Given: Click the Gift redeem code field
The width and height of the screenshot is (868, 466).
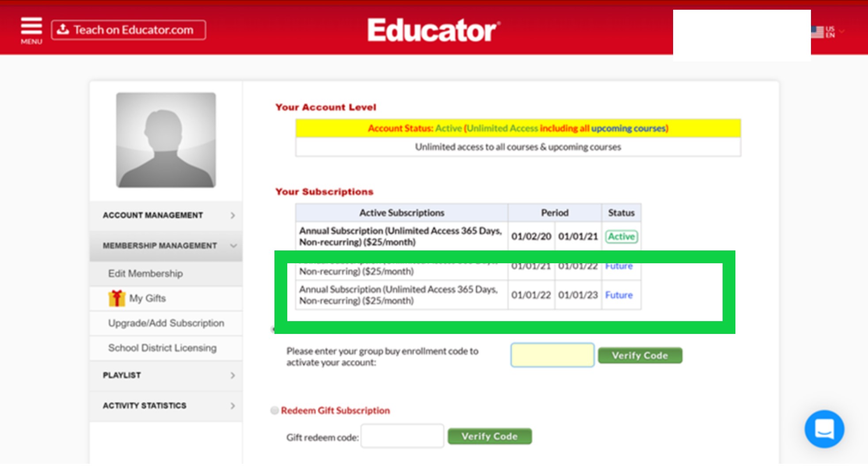Looking at the screenshot, I should coord(402,436).
